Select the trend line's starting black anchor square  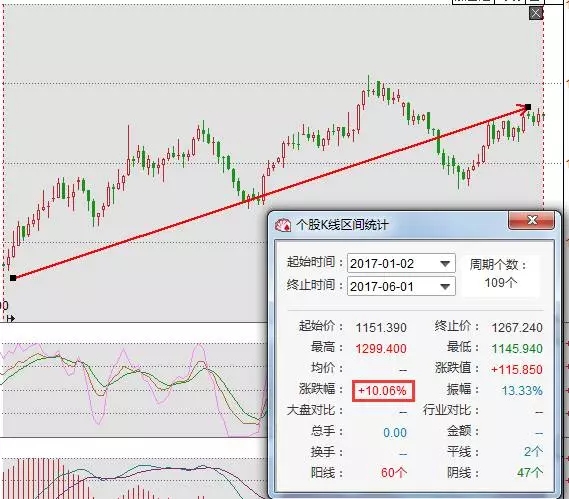(13, 278)
